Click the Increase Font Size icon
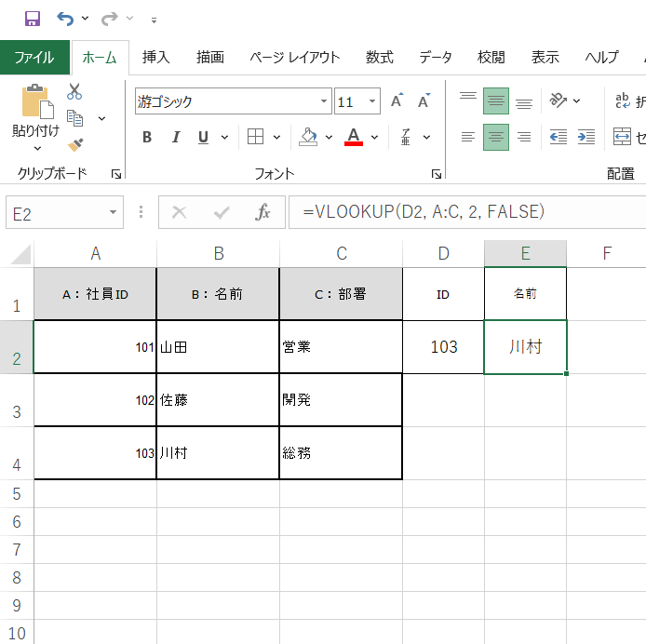The height and width of the screenshot is (644, 646). point(397,101)
